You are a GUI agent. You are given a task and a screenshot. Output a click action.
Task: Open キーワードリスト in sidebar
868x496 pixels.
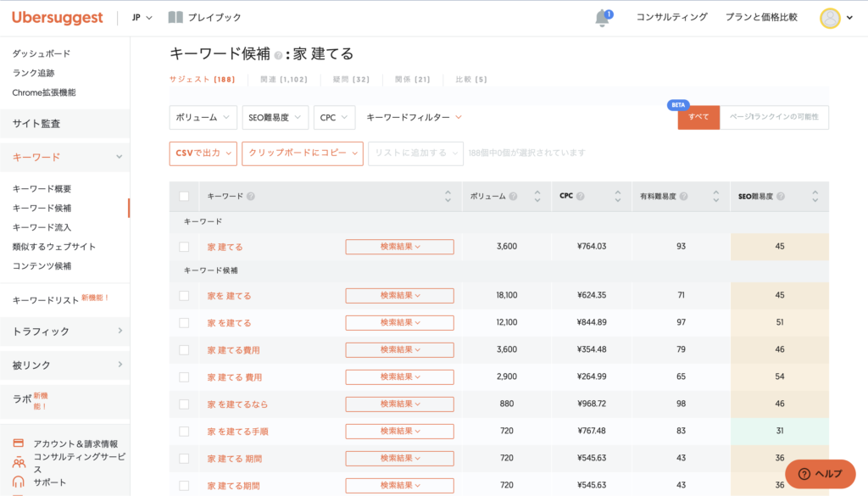(x=46, y=300)
